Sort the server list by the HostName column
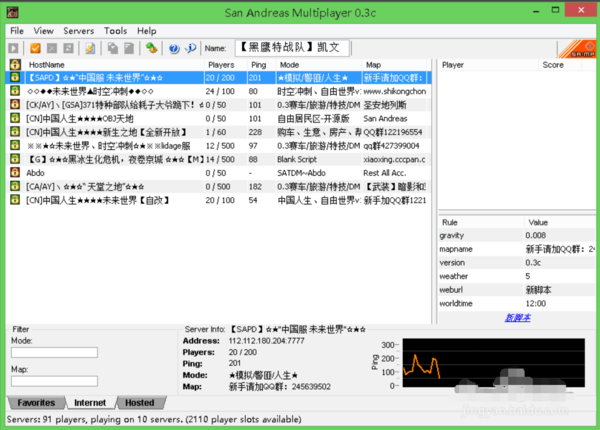Image resolution: width=600 pixels, height=430 pixels. 114,65
